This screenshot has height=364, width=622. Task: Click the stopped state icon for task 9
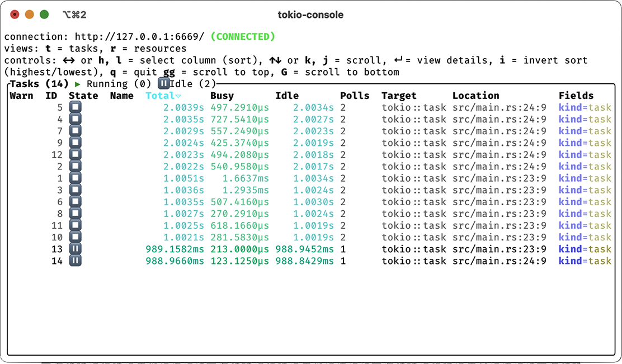76,143
